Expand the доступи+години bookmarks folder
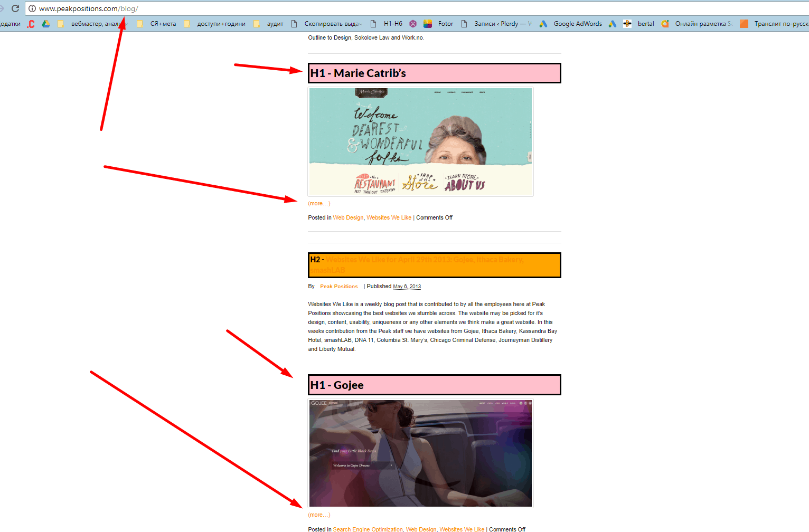The image size is (809, 532). click(222, 23)
